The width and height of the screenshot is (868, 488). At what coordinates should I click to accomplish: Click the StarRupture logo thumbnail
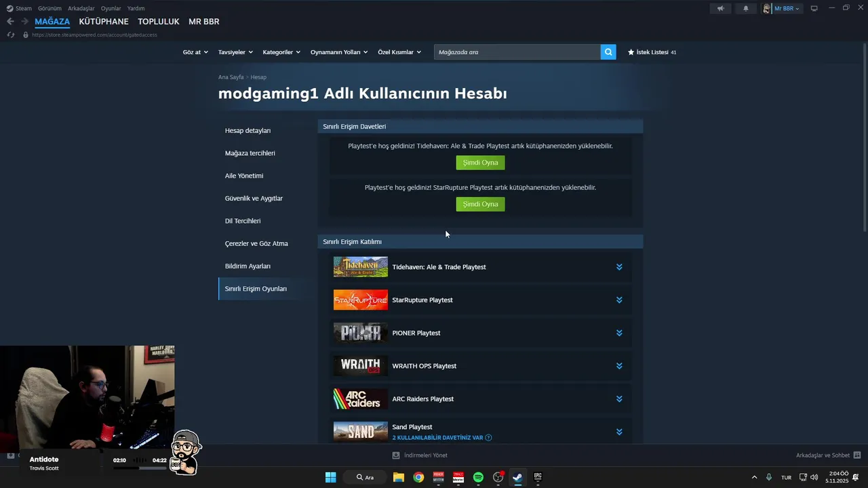pos(361,300)
